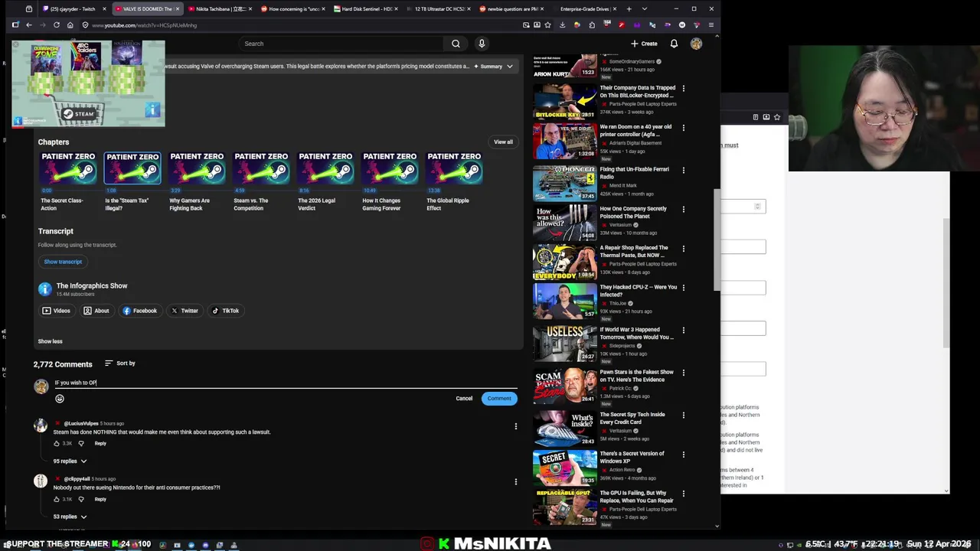The image size is (980, 551).
Task: Jump to chapter 'Is the Steam Tax Illegal?'
Action: [132, 184]
